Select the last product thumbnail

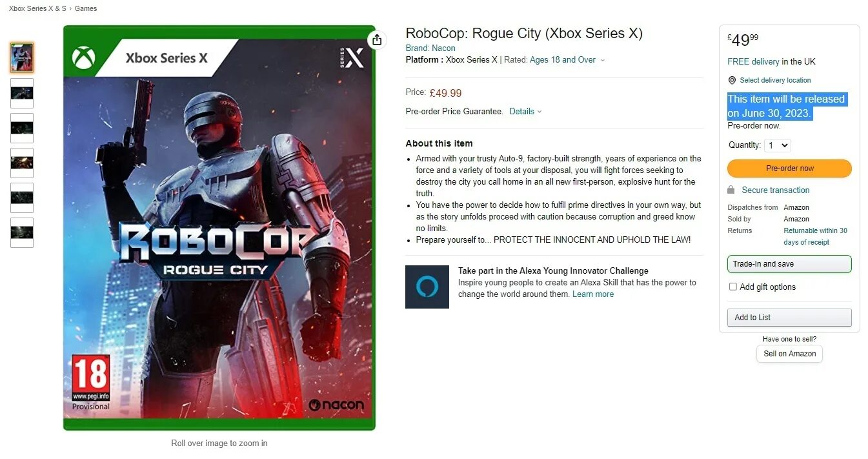tap(22, 232)
